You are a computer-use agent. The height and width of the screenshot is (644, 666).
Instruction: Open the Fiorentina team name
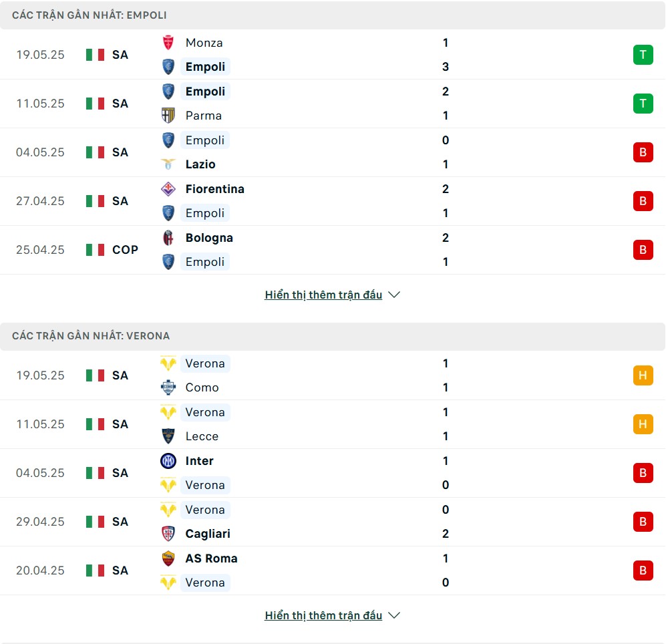click(214, 188)
